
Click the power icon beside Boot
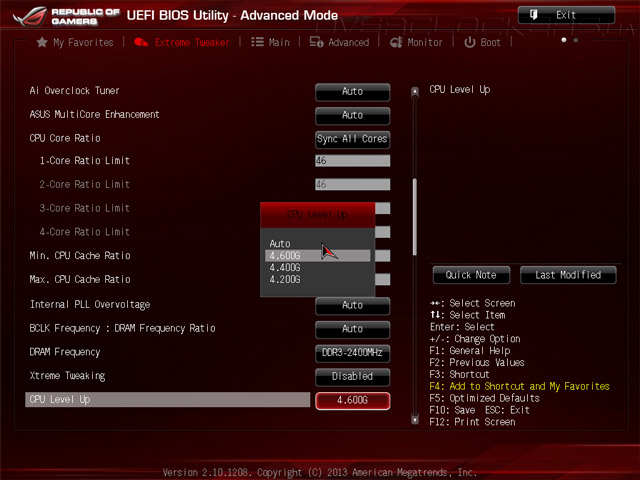pos(470,42)
